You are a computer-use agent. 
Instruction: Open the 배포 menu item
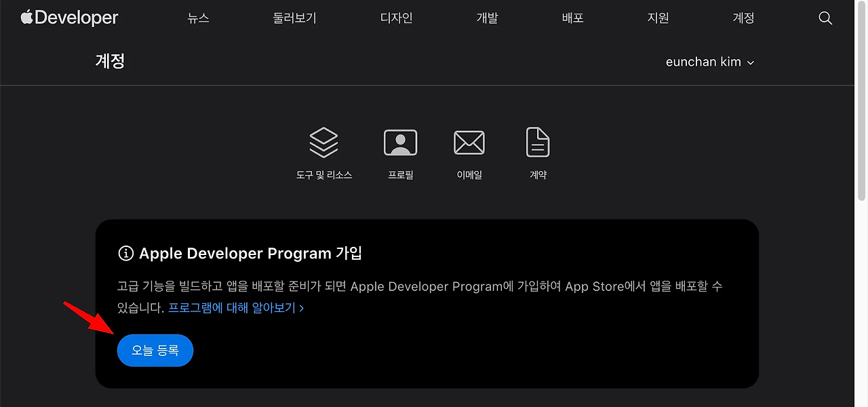click(573, 18)
